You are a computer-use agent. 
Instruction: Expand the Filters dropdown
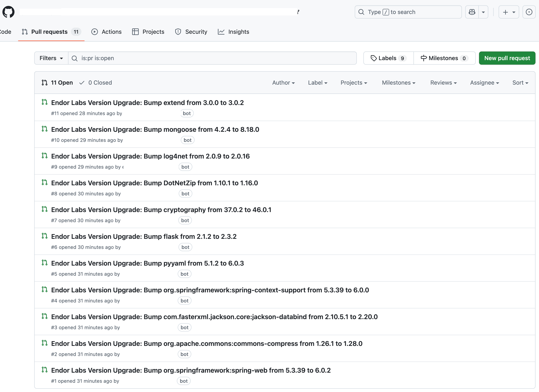[51, 58]
